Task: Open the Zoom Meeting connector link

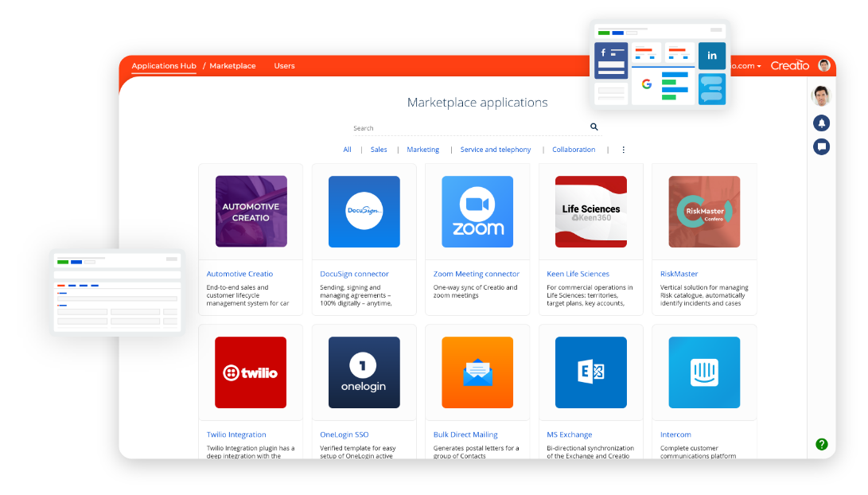Action: click(476, 274)
